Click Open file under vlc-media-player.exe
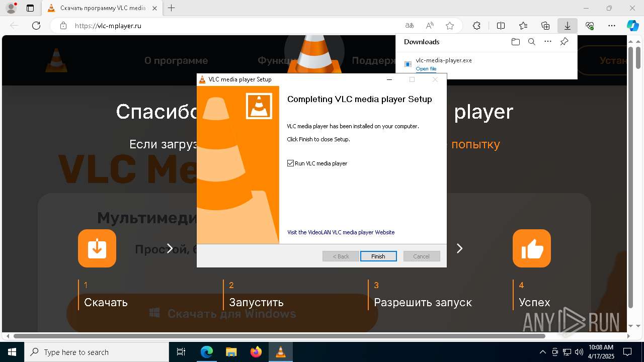Viewport: 644px width, 362px height. pos(426,69)
